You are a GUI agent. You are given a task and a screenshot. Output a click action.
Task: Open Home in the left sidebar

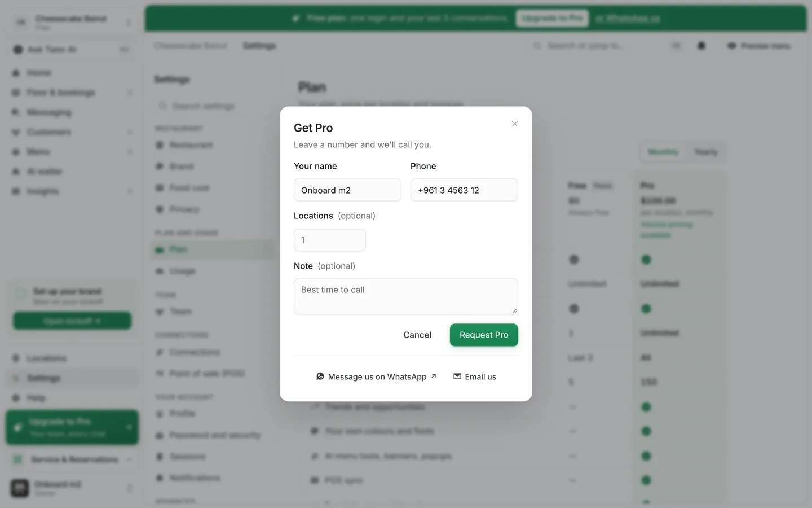tap(72, 73)
